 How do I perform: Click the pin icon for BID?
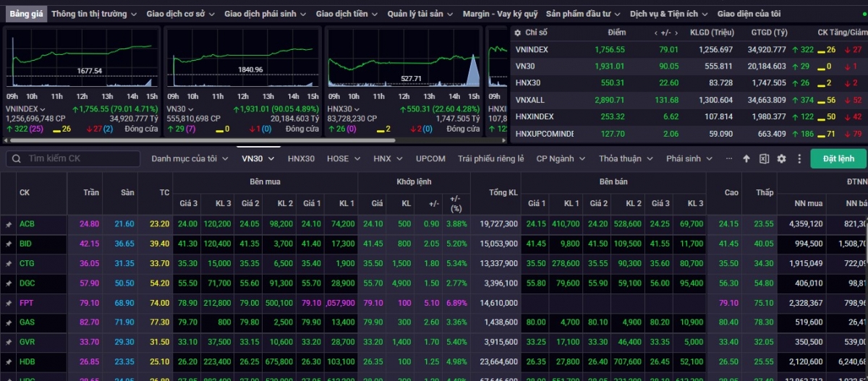click(x=9, y=244)
